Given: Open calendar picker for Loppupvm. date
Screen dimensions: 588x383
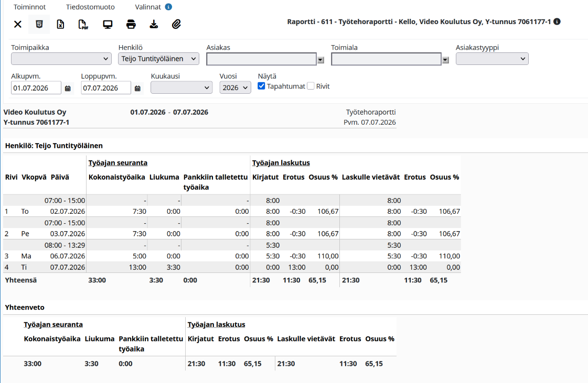Looking at the screenshot, I should tap(137, 89).
